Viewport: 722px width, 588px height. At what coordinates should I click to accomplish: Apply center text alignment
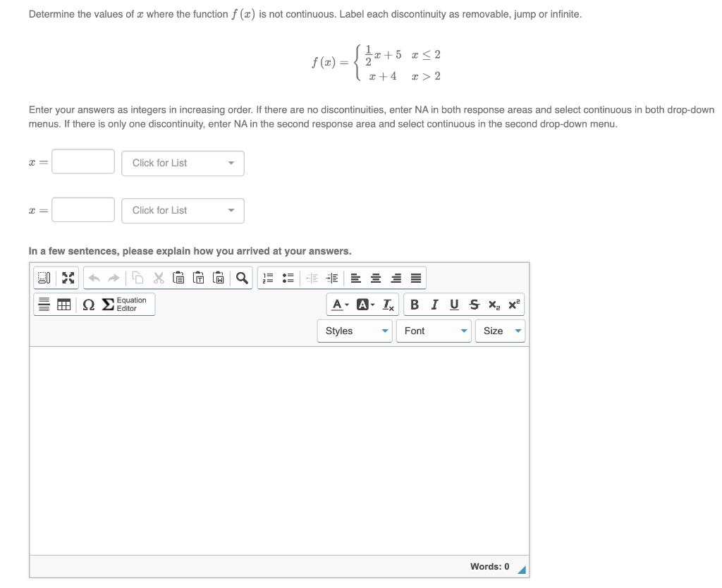tap(374, 278)
